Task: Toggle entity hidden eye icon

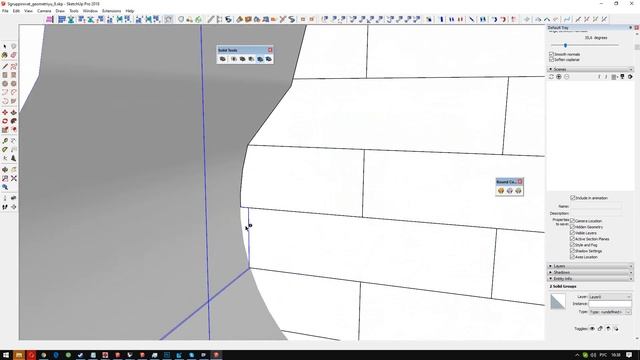Action: (x=592, y=329)
